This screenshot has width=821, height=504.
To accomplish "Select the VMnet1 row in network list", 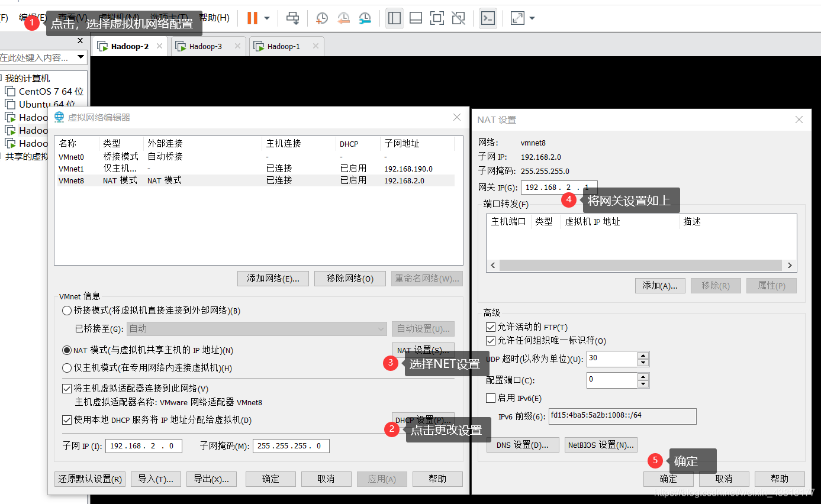I will (x=255, y=169).
